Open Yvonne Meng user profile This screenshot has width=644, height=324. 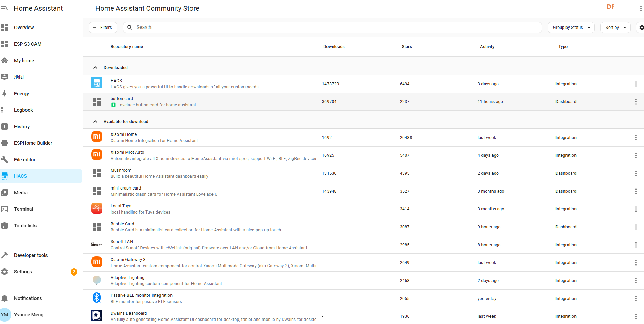click(x=41, y=315)
